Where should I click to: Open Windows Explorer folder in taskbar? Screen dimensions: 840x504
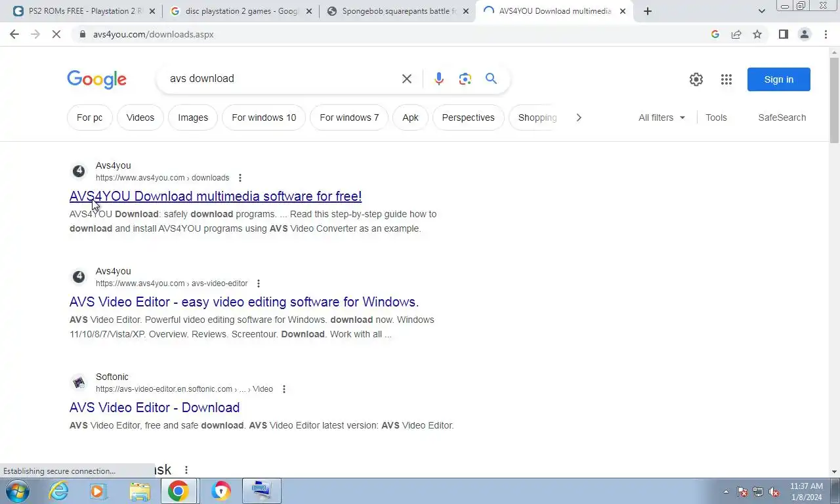[139, 491]
